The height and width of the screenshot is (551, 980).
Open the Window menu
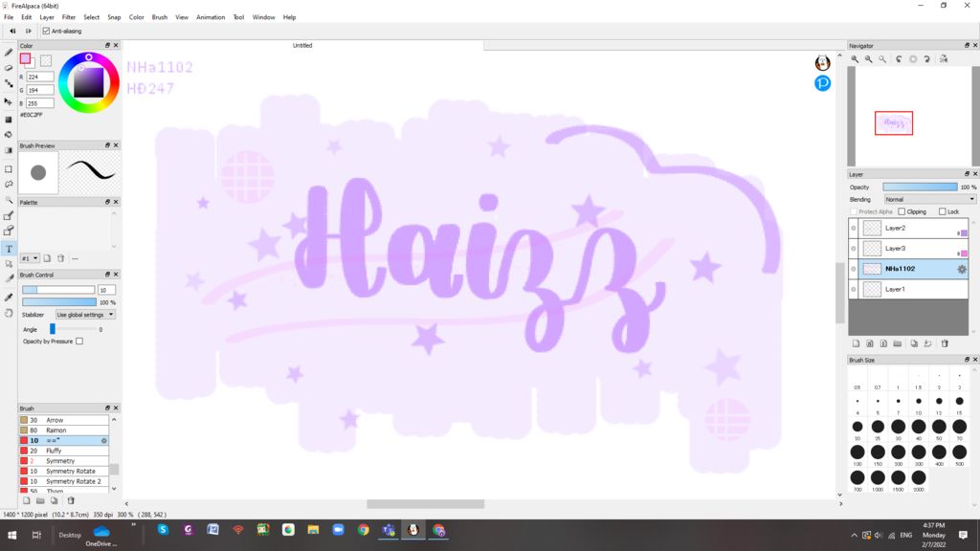pyautogui.click(x=264, y=17)
